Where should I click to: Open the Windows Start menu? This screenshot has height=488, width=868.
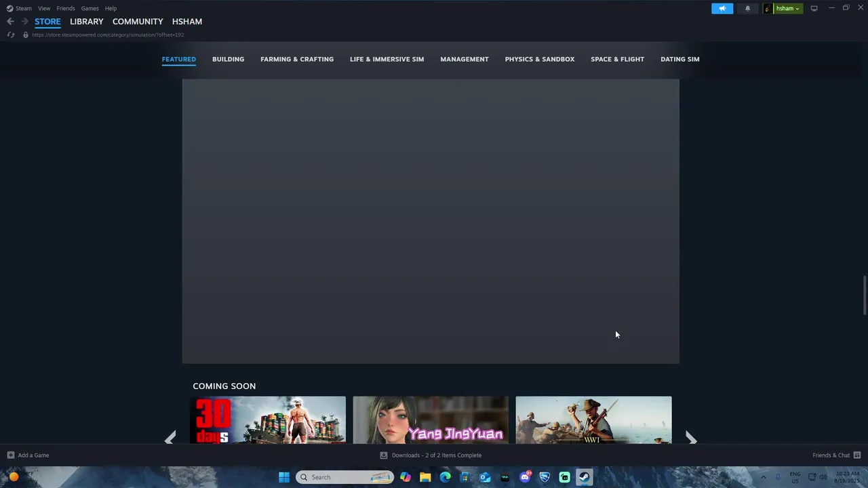[284, 477]
